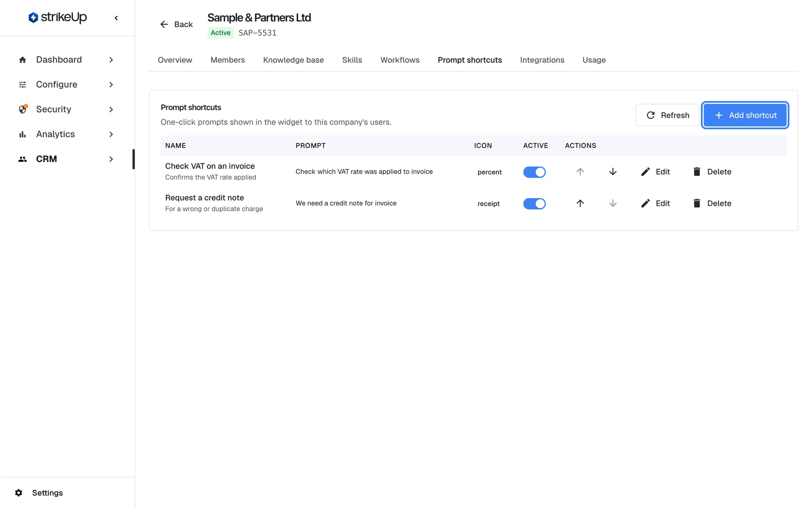Viewport: 812px width, 508px height.
Task: Open the Workflows tab
Action: coord(400,60)
